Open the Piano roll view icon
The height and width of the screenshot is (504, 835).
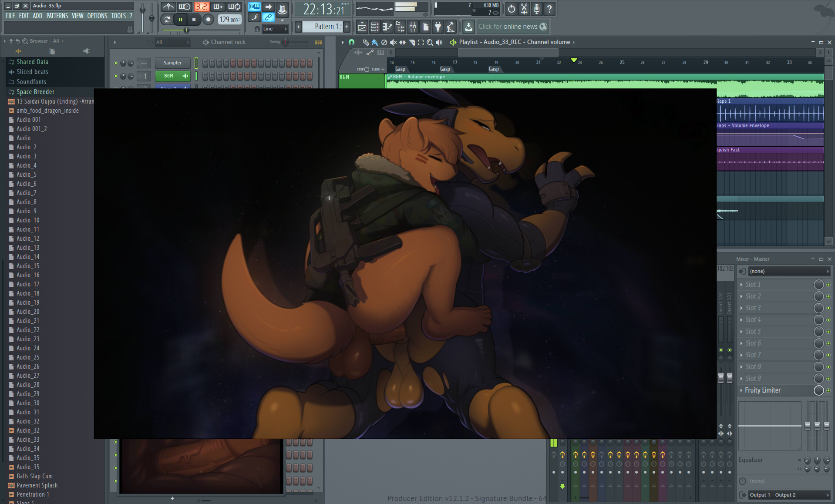point(387,27)
